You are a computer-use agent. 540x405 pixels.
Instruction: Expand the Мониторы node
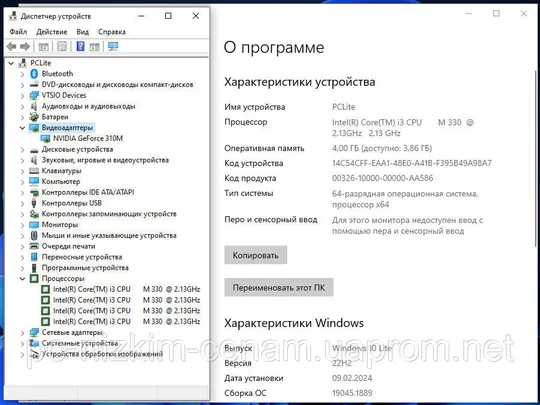click(22, 225)
